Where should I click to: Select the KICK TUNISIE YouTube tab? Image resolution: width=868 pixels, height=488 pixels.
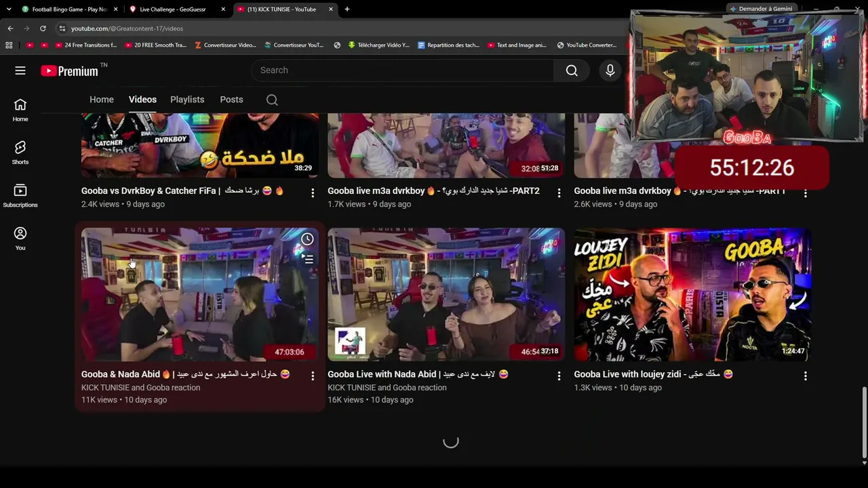(x=285, y=9)
